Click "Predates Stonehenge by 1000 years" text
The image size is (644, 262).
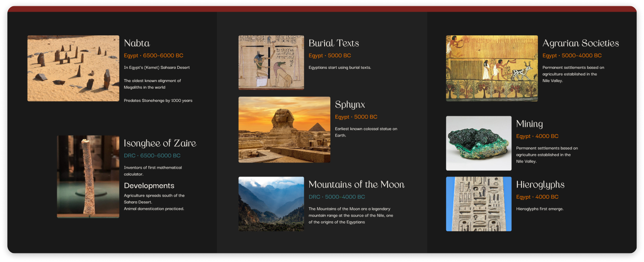[x=158, y=100]
